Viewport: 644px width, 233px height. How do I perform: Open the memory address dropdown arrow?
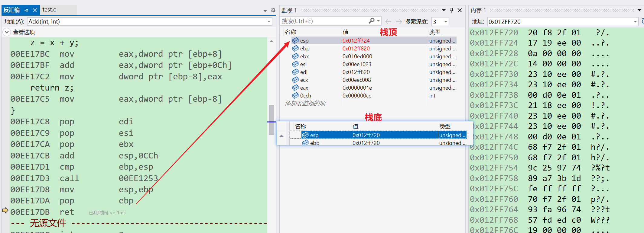[x=636, y=22]
